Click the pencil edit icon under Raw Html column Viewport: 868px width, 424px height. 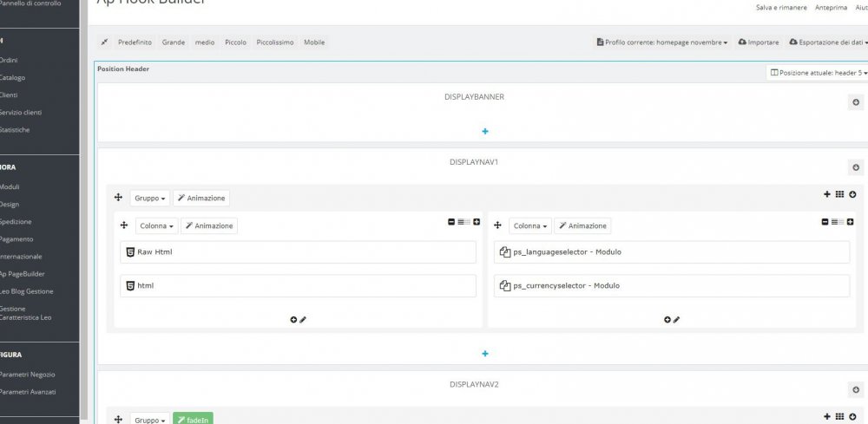303,320
